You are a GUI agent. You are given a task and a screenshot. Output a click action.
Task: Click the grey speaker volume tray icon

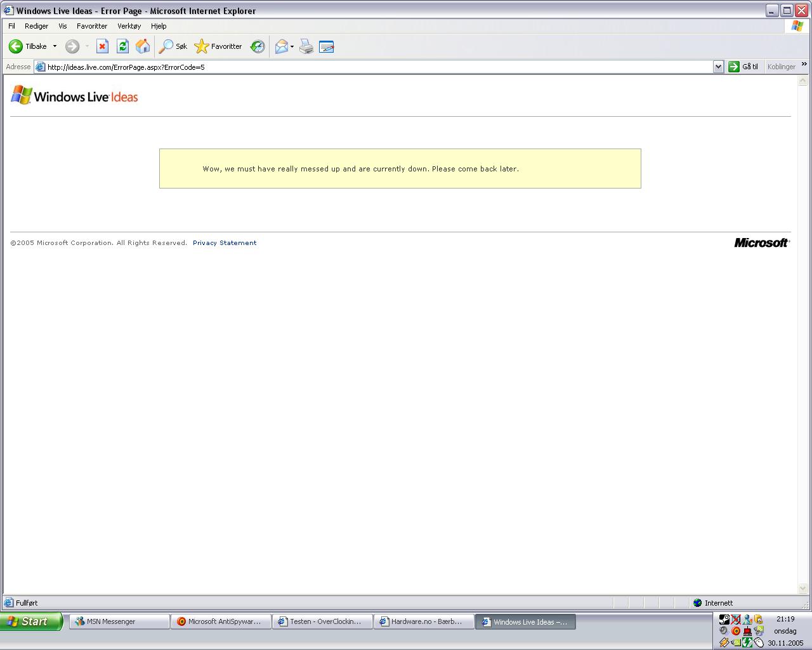(x=724, y=631)
